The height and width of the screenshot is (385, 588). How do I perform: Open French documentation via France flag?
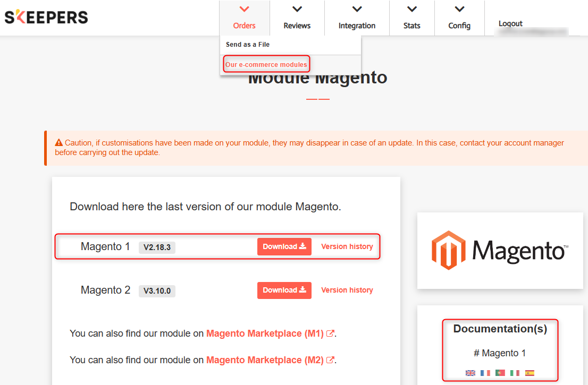pyautogui.click(x=485, y=373)
